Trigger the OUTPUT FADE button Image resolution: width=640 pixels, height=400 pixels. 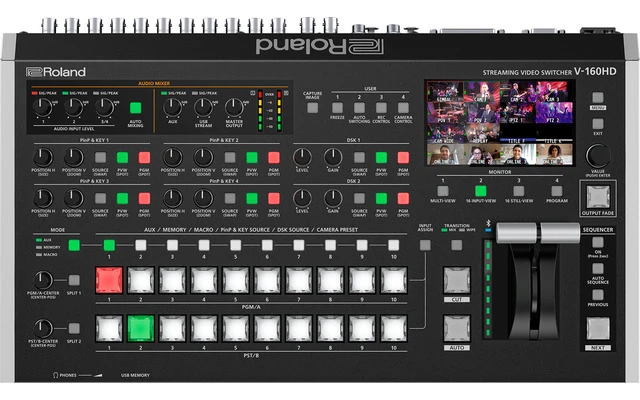(x=598, y=197)
